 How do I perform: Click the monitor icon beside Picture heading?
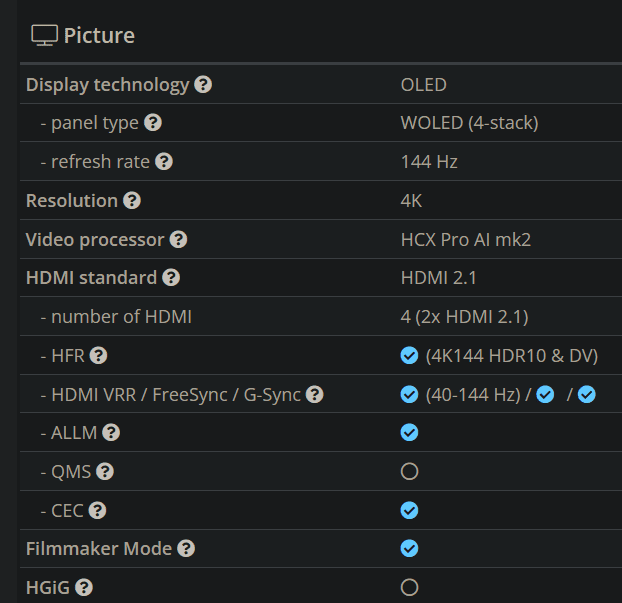coord(44,35)
